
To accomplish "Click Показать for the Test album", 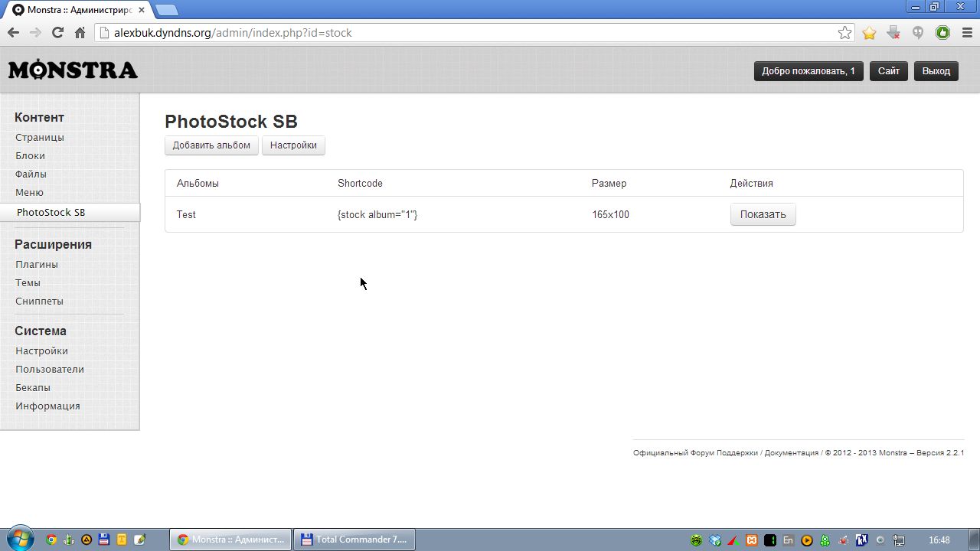I will (763, 215).
